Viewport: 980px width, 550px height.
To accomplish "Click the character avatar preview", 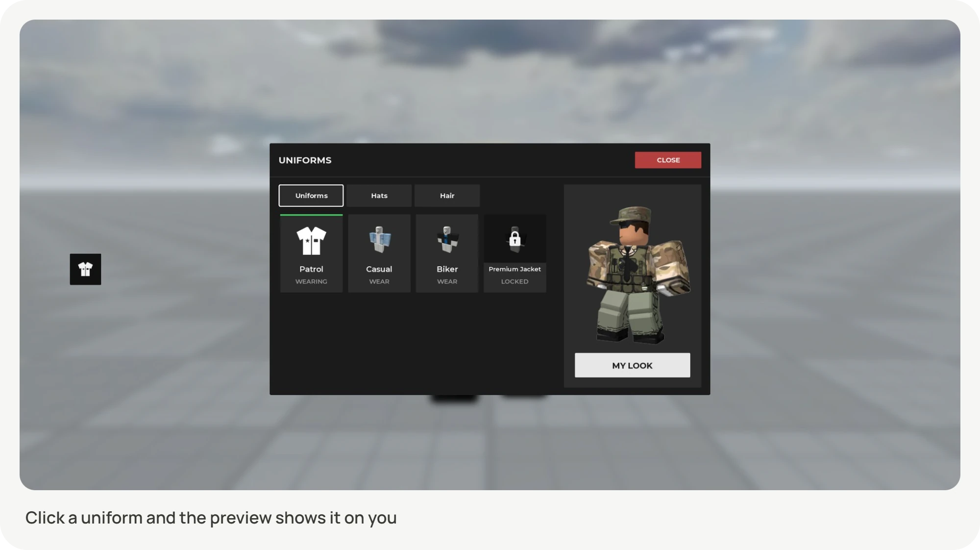I will 638,275.
